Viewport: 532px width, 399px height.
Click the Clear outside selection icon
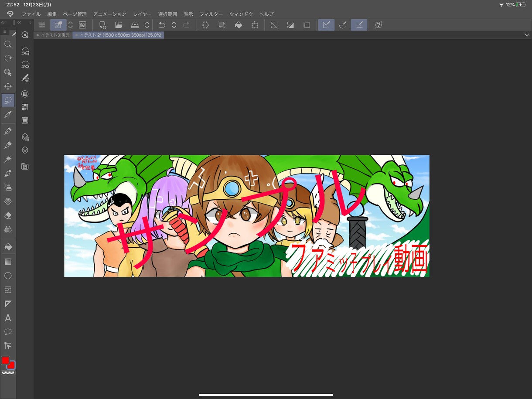(222, 25)
